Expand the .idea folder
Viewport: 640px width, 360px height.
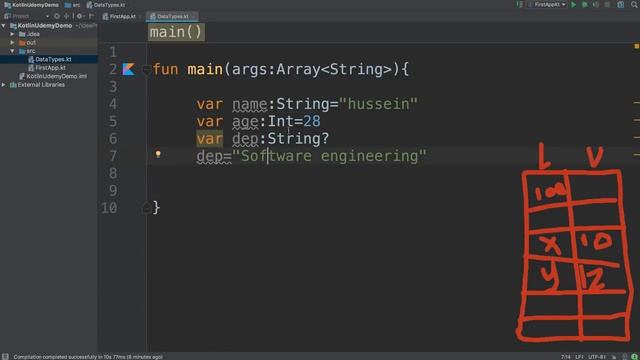point(12,34)
